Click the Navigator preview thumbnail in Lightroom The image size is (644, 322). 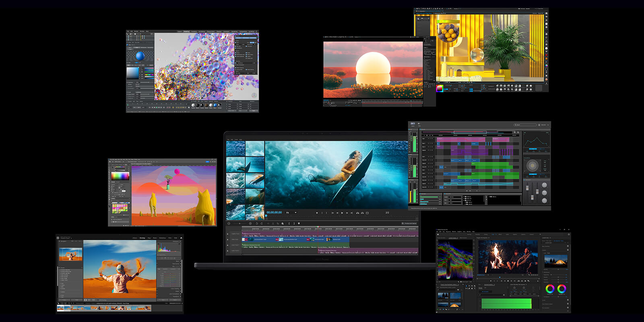coord(70,254)
